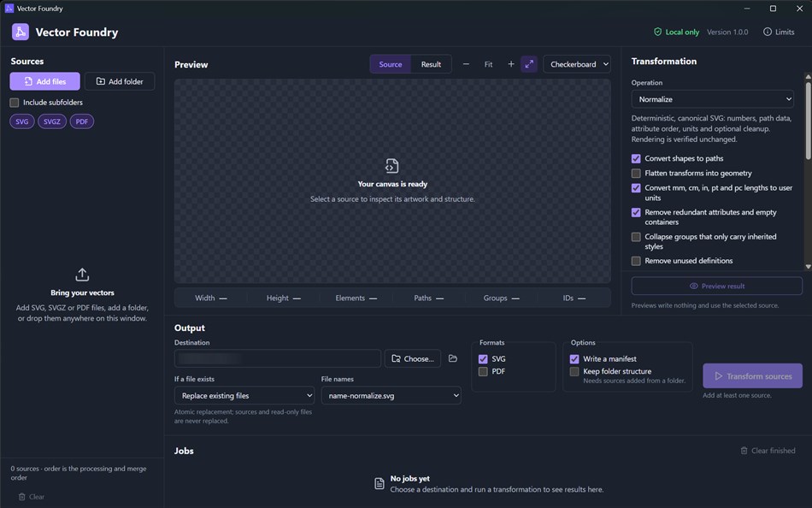Click the Fit zoom button
This screenshot has height=508, width=812.
point(488,64)
